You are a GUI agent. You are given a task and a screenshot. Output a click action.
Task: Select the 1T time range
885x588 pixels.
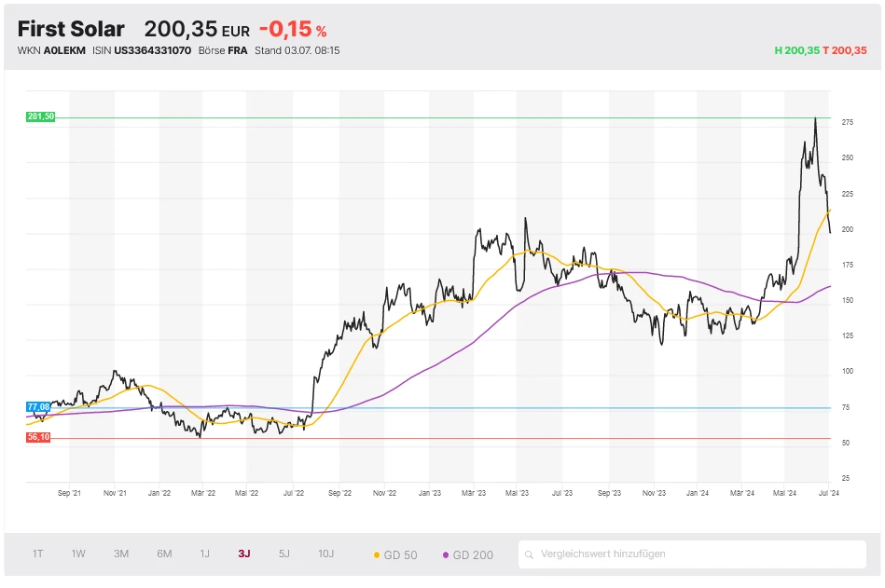coord(38,554)
